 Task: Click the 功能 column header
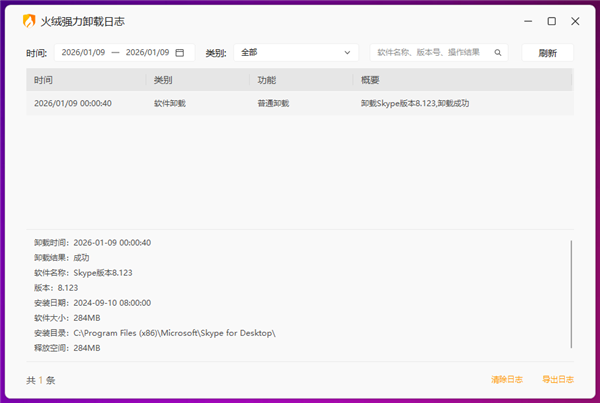point(267,80)
